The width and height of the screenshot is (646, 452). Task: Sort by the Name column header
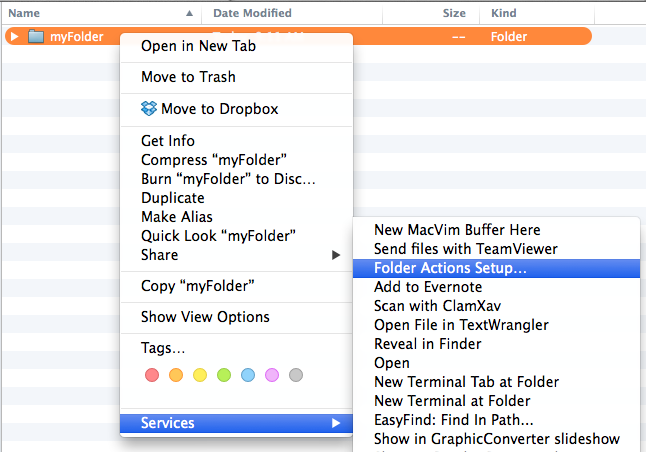(24, 13)
